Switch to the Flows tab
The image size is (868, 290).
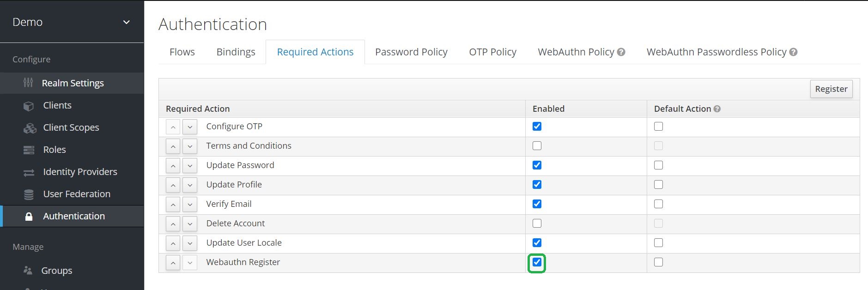coord(182,52)
